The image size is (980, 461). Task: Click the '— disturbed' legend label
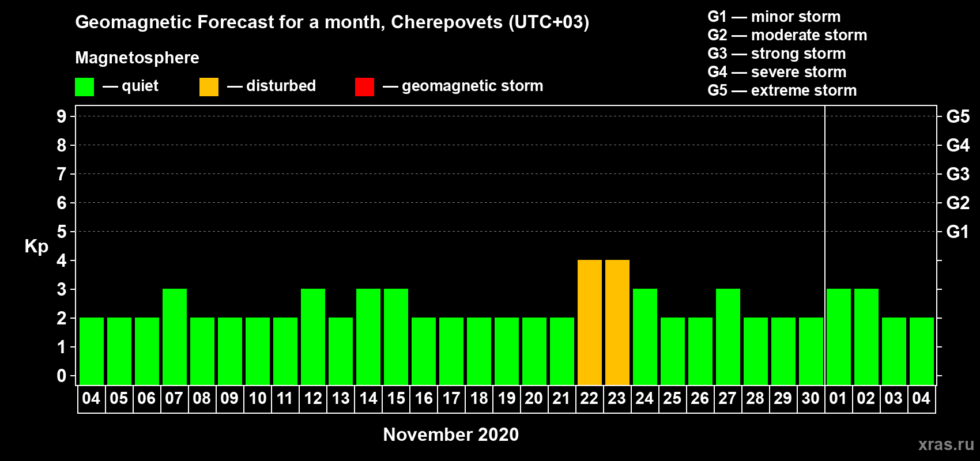pyautogui.click(x=272, y=86)
